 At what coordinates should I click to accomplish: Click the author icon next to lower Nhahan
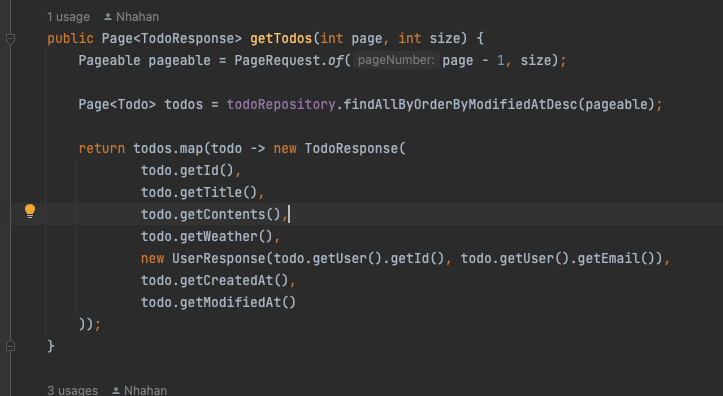[116, 391]
